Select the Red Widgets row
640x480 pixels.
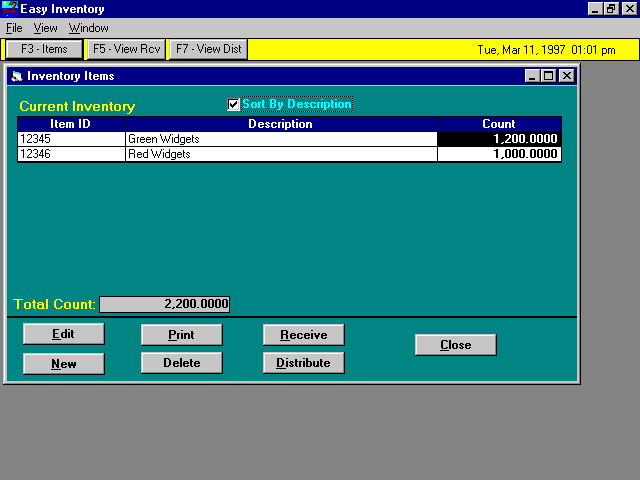[280, 155]
